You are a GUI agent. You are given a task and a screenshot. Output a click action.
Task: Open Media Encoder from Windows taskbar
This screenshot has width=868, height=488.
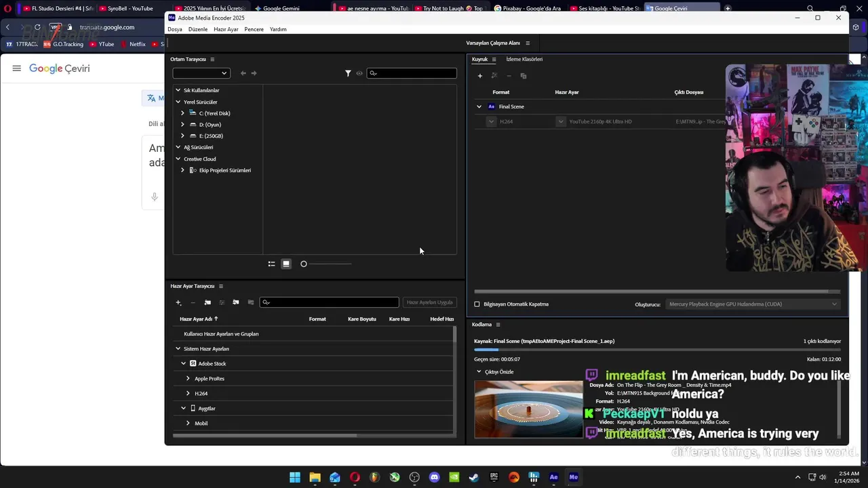(574, 477)
